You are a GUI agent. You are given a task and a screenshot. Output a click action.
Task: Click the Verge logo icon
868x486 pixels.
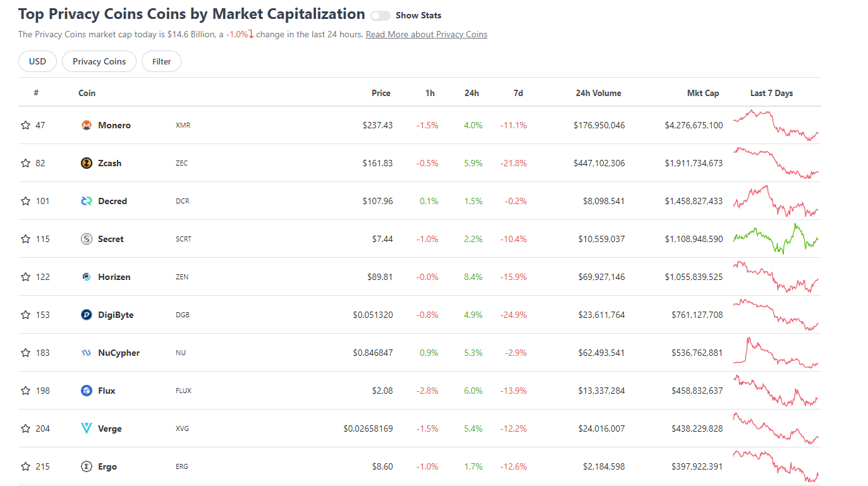click(x=87, y=428)
